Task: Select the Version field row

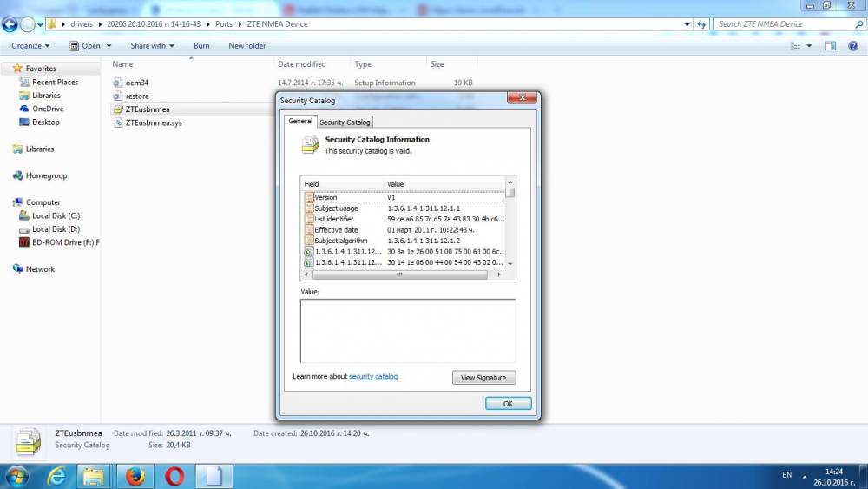Action: tap(404, 197)
